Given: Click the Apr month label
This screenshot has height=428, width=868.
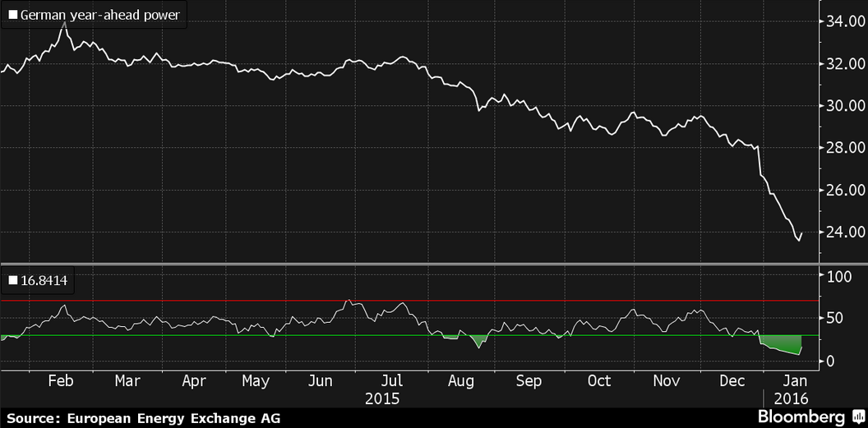Looking at the screenshot, I should 193,381.
